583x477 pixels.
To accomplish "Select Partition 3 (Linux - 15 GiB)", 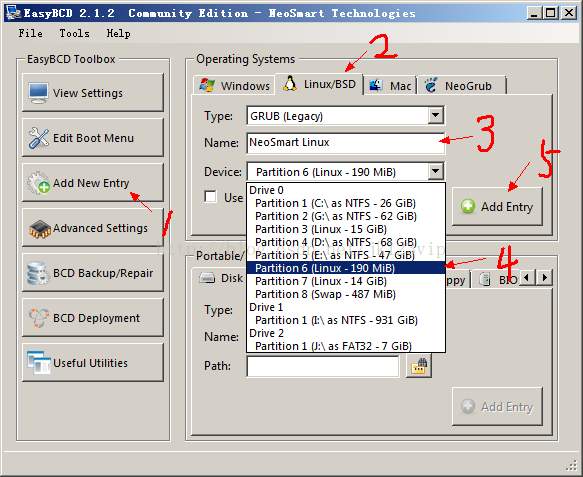I will [x=345, y=229].
